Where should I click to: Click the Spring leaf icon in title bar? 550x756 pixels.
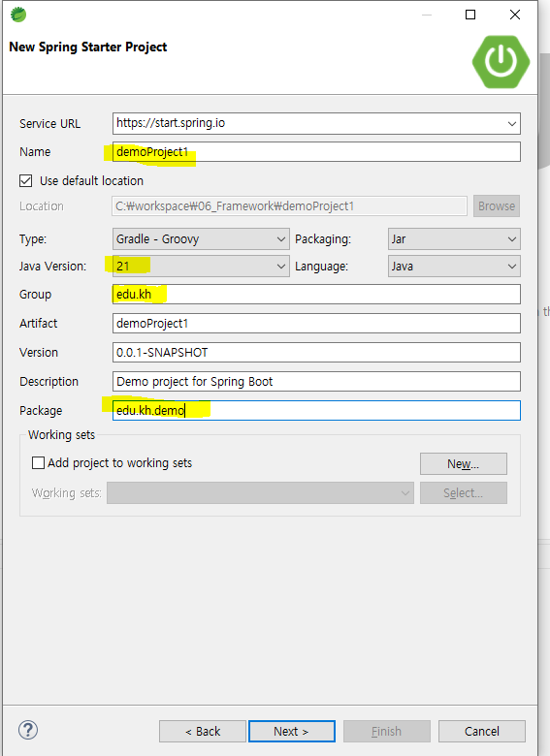pyautogui.click(x=18, y=15)
